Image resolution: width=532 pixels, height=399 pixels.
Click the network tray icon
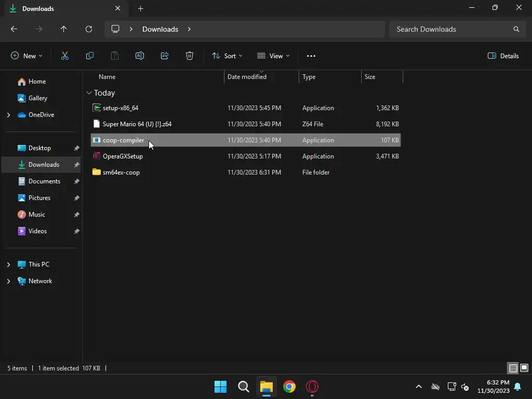tap(451, 387)
